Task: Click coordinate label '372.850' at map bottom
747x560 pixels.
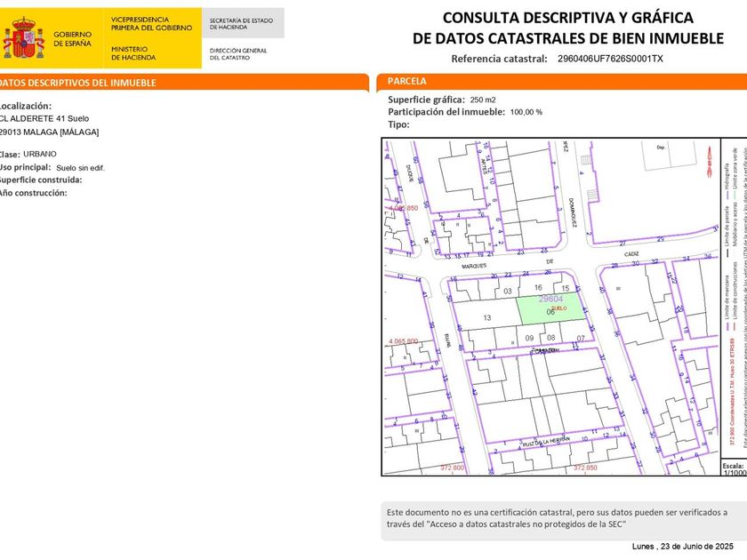Action: point(585,468)
